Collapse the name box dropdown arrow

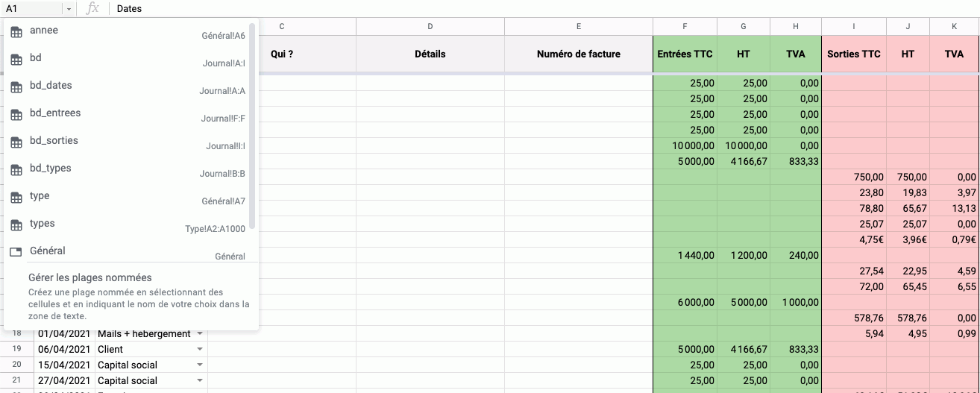click(69, 9)
